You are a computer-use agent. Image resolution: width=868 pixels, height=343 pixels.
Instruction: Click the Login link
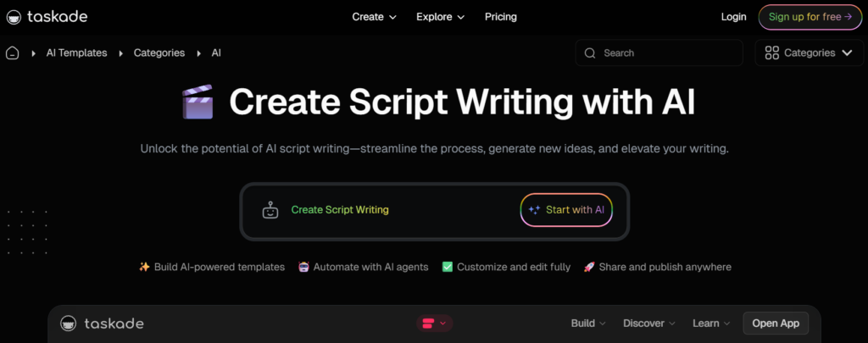[733, 17]
